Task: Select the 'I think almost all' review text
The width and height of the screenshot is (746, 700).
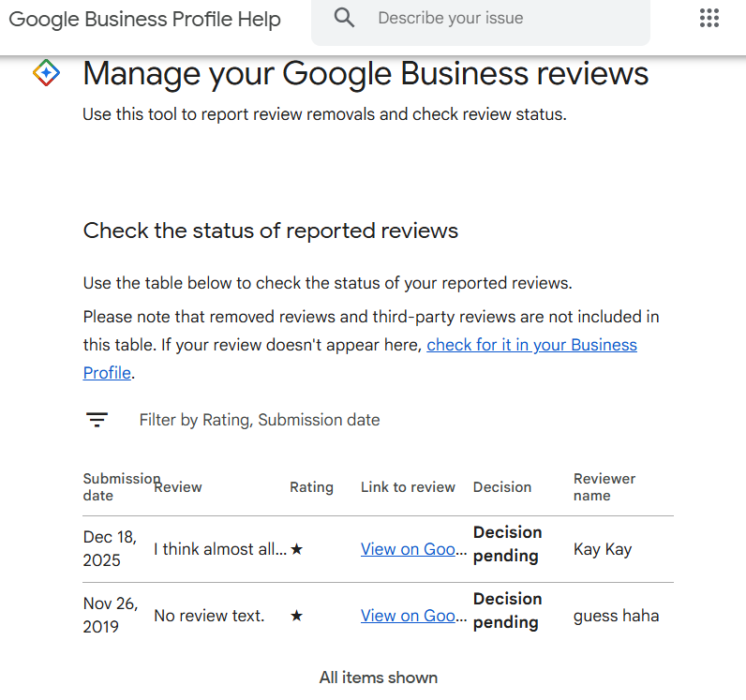Action: (x=220, y=550)
